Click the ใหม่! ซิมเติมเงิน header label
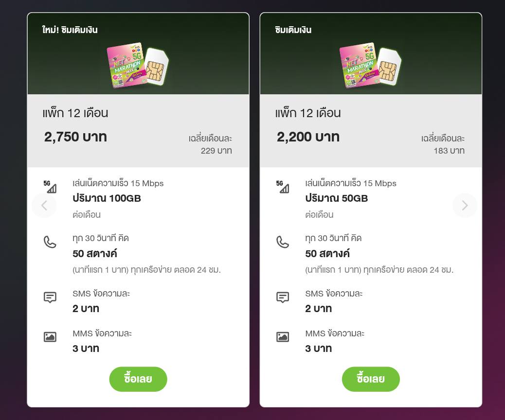Screen dimensions: 505x420 tap(70, 30)
